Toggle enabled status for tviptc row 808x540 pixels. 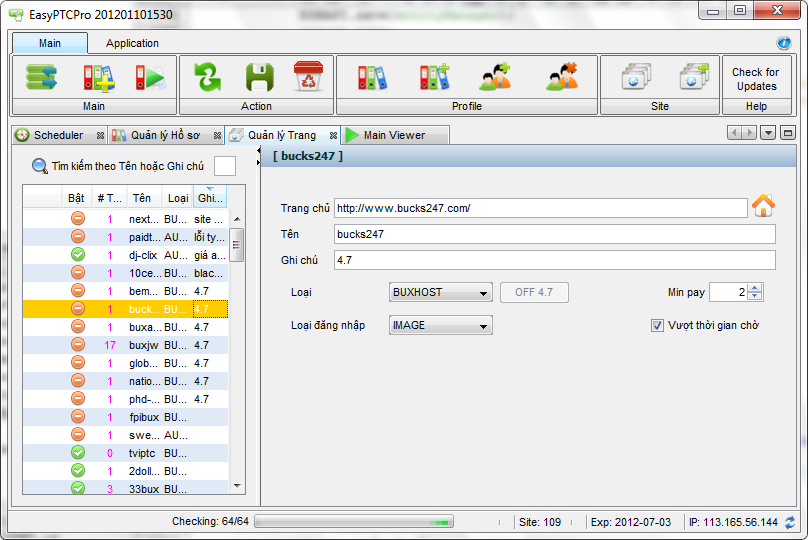click(x=78, y=453)
